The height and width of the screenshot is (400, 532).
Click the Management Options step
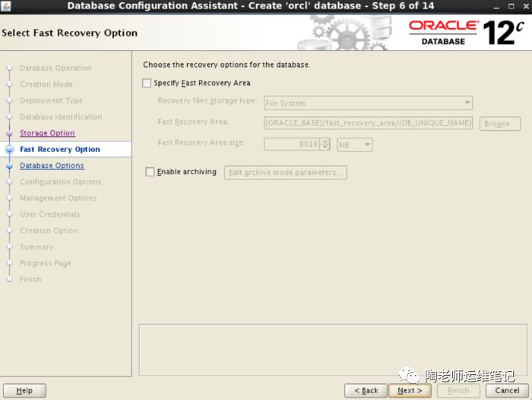[59, 198]
